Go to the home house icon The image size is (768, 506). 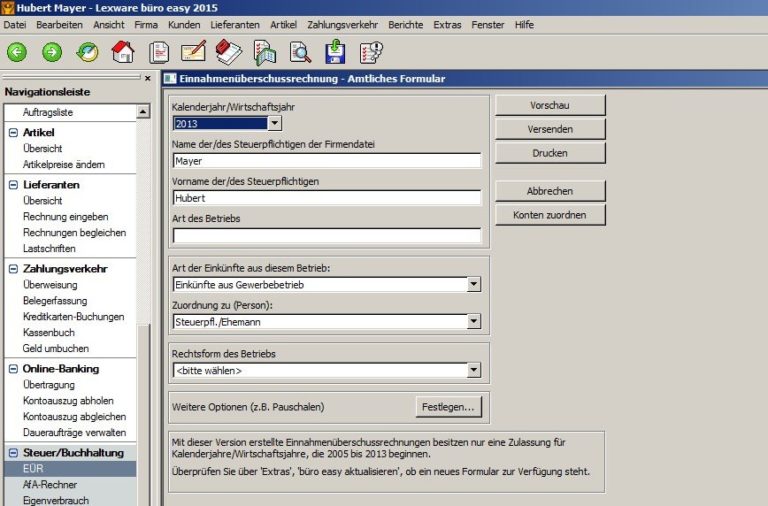(x=123, y=51)
